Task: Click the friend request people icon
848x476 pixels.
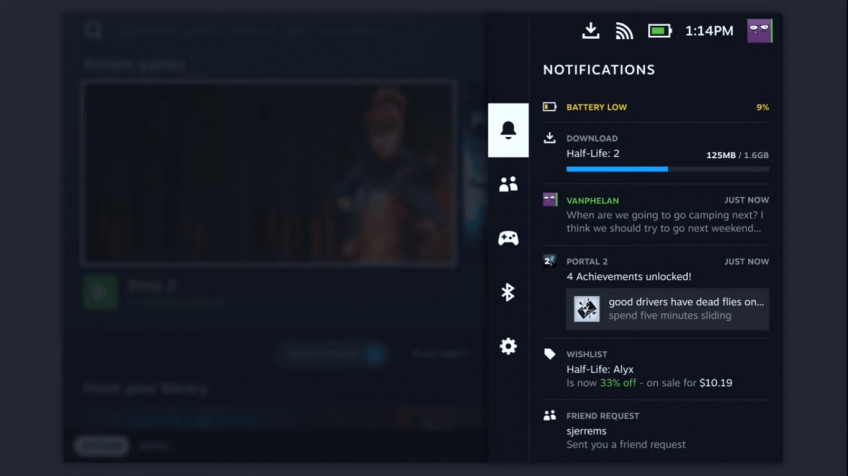Action: [x=549, y=415]
